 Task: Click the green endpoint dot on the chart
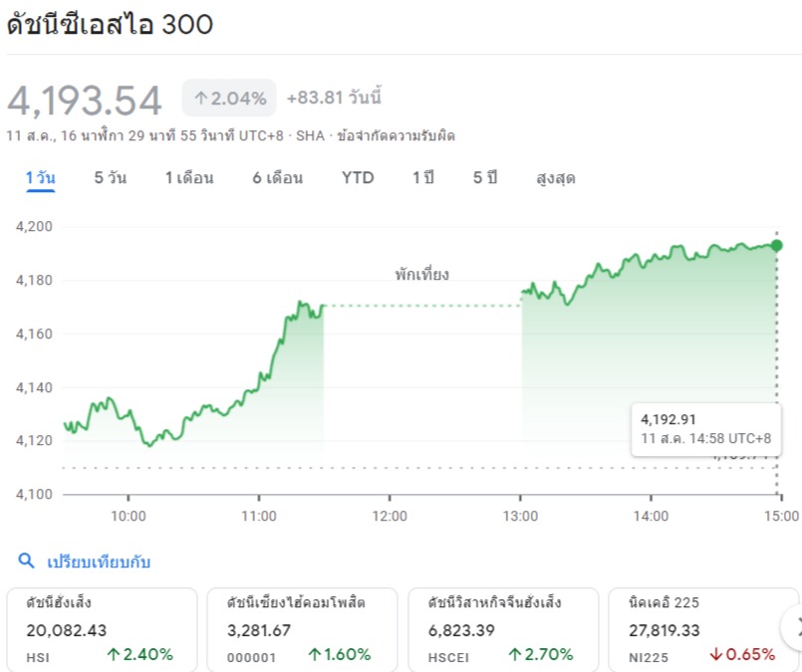[777, 245]
